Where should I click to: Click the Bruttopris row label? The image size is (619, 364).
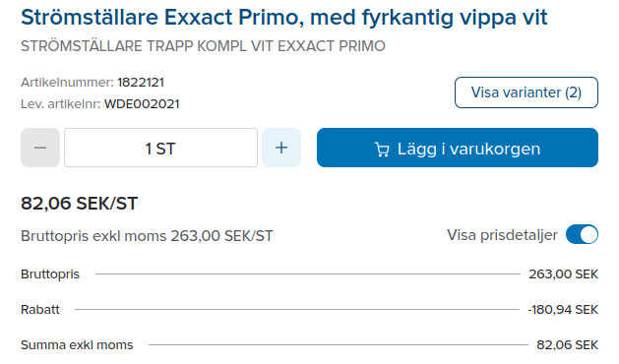click(x=50, y=274)
